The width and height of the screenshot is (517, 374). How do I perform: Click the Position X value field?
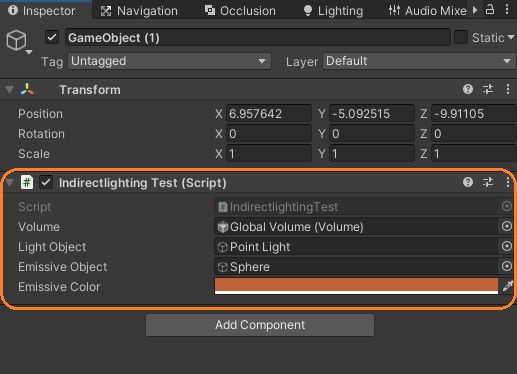tap(269, 114)
